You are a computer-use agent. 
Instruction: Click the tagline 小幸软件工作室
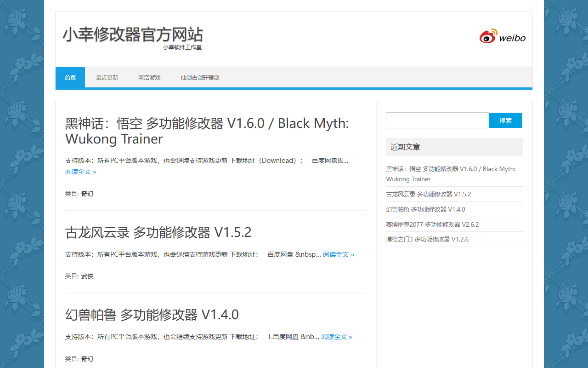tap(182, 47)
